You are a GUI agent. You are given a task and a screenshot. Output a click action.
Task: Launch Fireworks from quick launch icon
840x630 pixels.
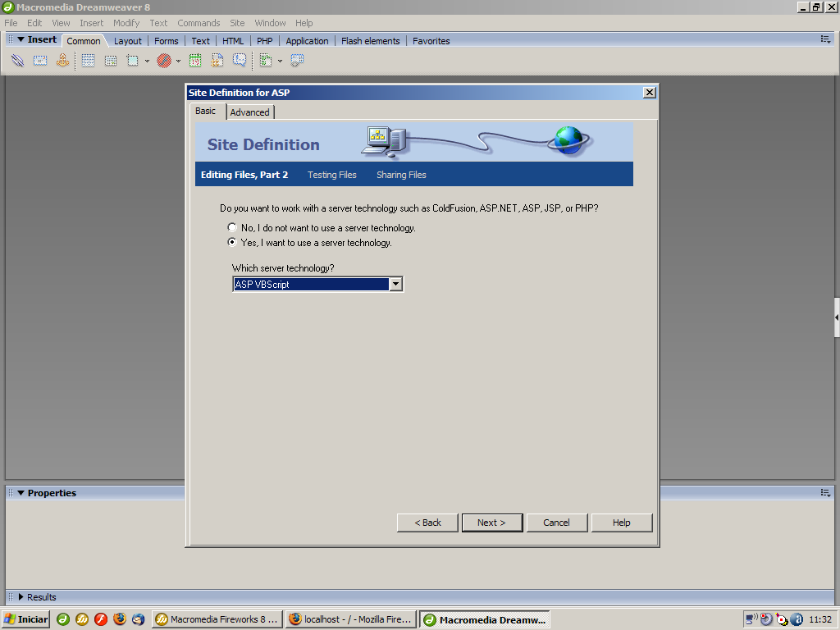(82, 619)
